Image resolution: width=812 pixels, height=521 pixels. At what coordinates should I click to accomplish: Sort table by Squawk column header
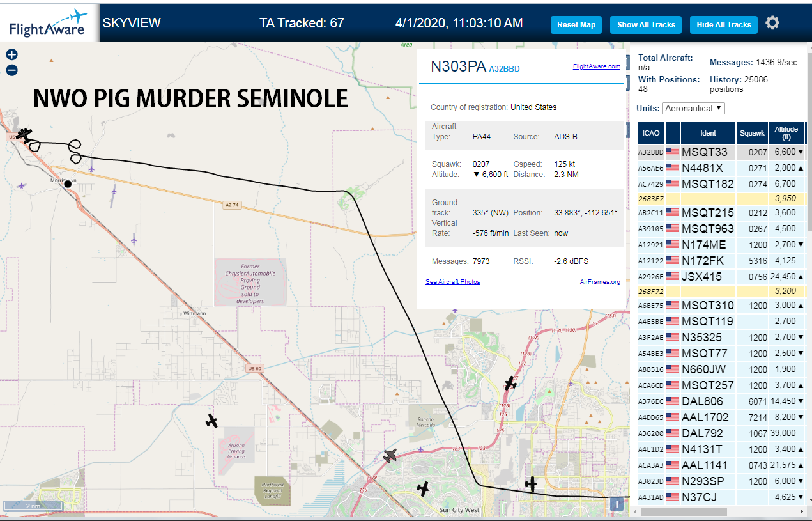pyautogui.click(x=751, y=133)
